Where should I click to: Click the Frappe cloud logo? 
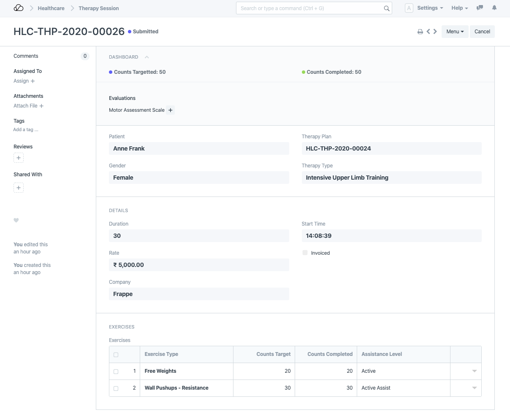[x=19, y=8]
